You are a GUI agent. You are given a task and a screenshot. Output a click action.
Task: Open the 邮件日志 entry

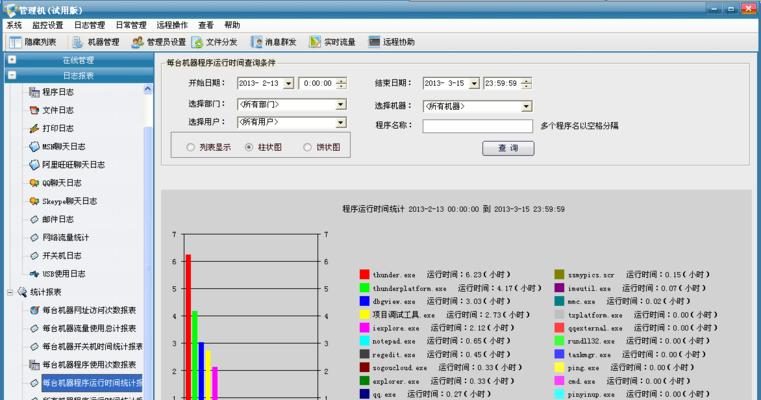pos(51,219)
